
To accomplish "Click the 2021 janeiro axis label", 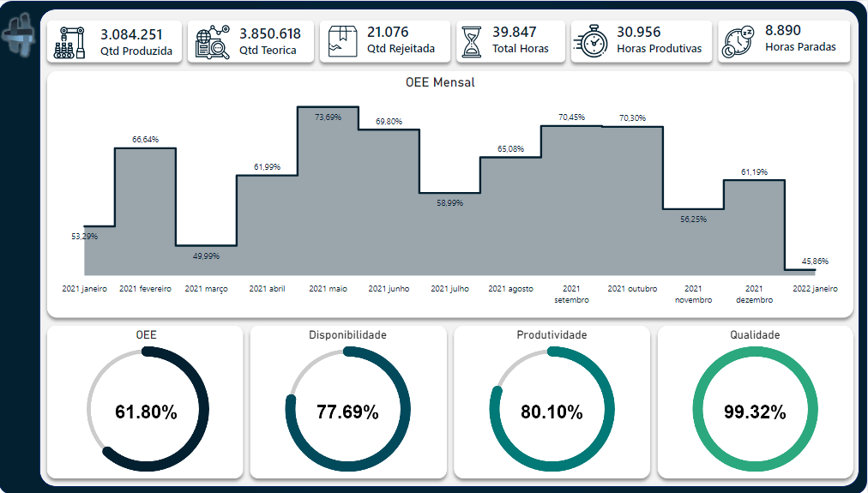I will coord(85,289).
